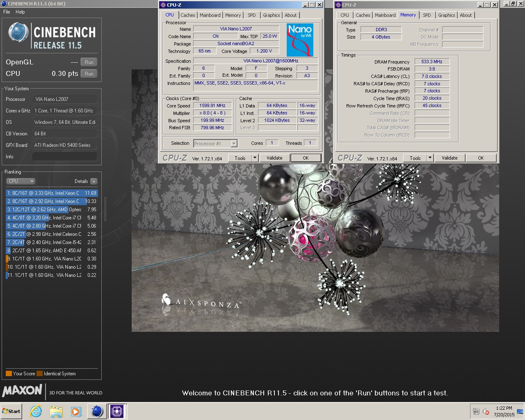The image size is (525, 420).
Task: Click the panel resize grip beside rankings
Action: point(105,209)
